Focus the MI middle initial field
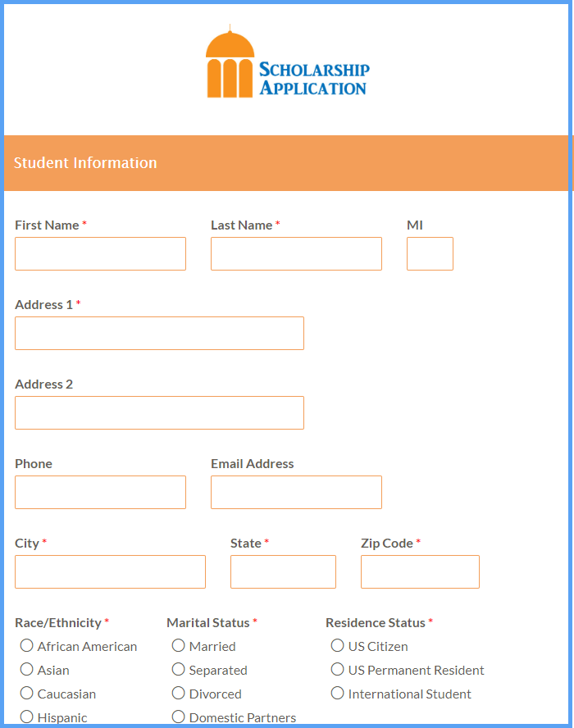Image resolution: width=574 pixels, height=728 pixels. [x=430, y=254]
